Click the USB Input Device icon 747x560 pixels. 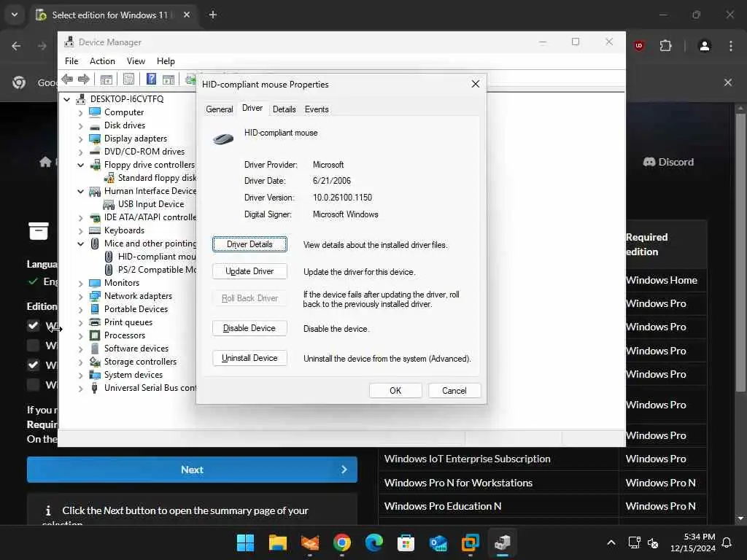[109, 204]
